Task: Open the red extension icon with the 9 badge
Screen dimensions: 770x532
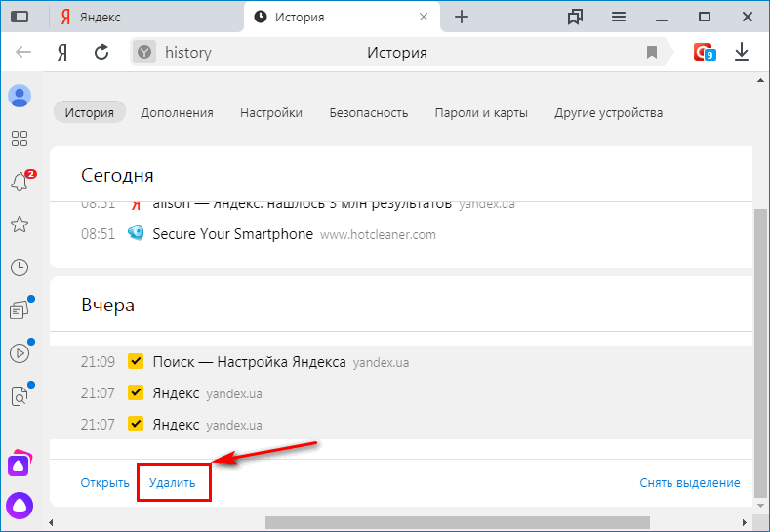Action: [705, 52]
